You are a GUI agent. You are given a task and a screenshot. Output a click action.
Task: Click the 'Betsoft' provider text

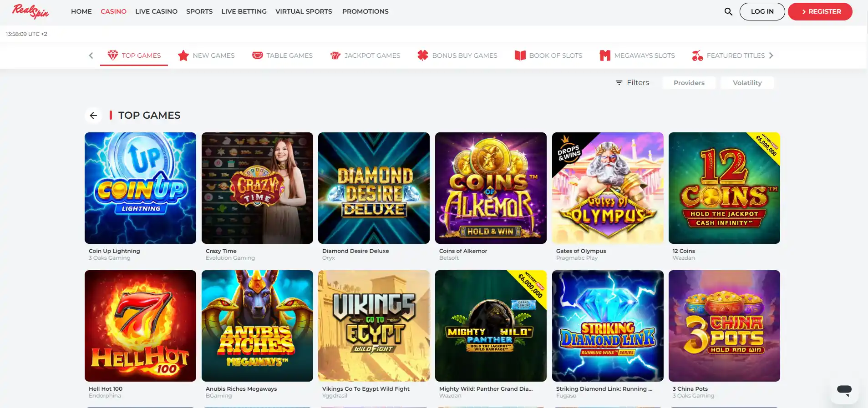click(449, 258)
